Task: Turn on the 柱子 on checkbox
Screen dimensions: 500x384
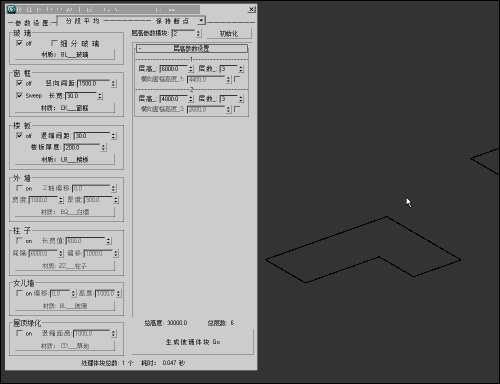Action: (19, 241)
